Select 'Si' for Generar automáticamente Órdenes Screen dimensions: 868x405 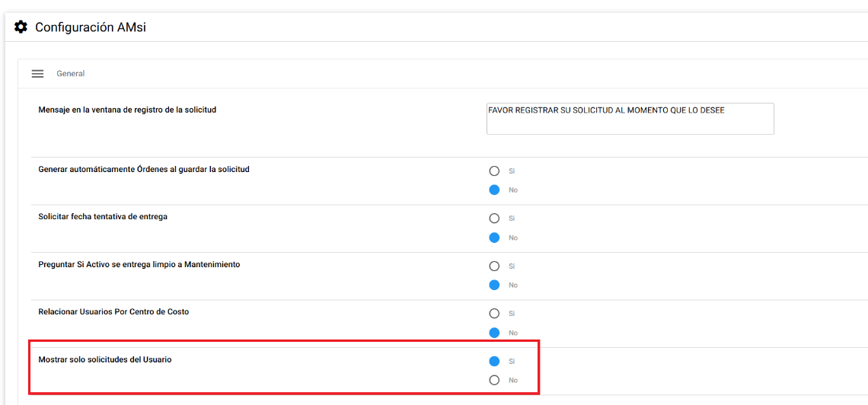494,171
